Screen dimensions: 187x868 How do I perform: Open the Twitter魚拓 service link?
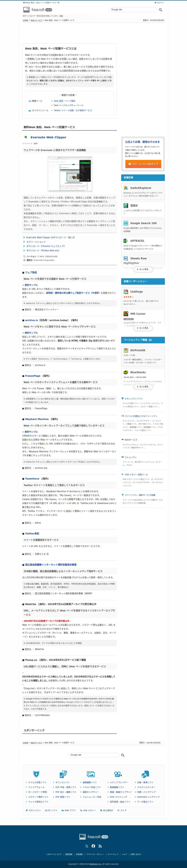[32, 534]
